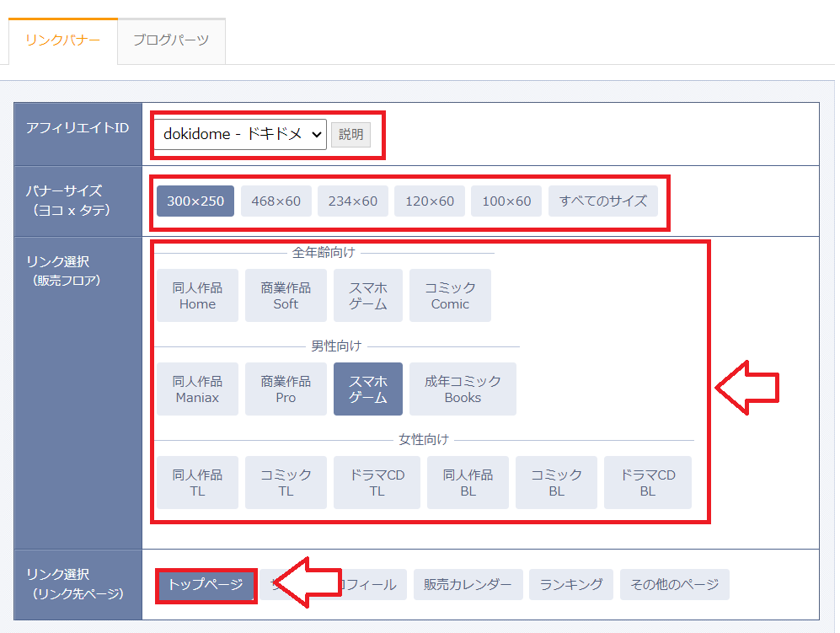Select トップページ as link destination
840x633 pixels.
pyautogui.click(x=206, y=585)
